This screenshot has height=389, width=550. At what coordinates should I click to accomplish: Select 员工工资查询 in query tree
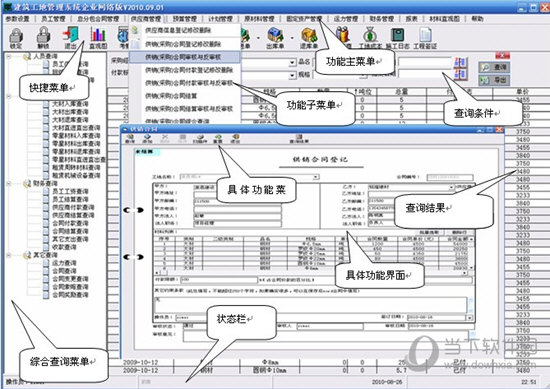pyautogui.click(x=70, y=191)
